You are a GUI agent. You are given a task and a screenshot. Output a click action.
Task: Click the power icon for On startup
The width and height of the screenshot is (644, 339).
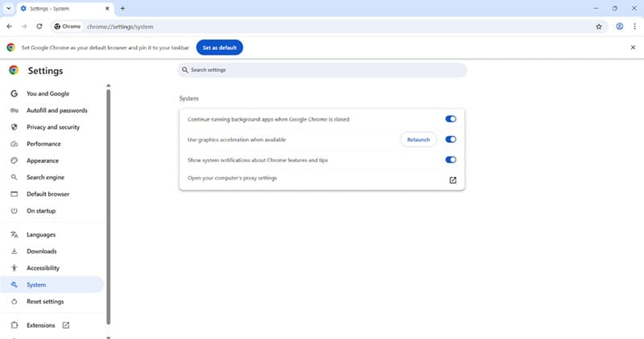pyautogui.click(x=14, y=211)
